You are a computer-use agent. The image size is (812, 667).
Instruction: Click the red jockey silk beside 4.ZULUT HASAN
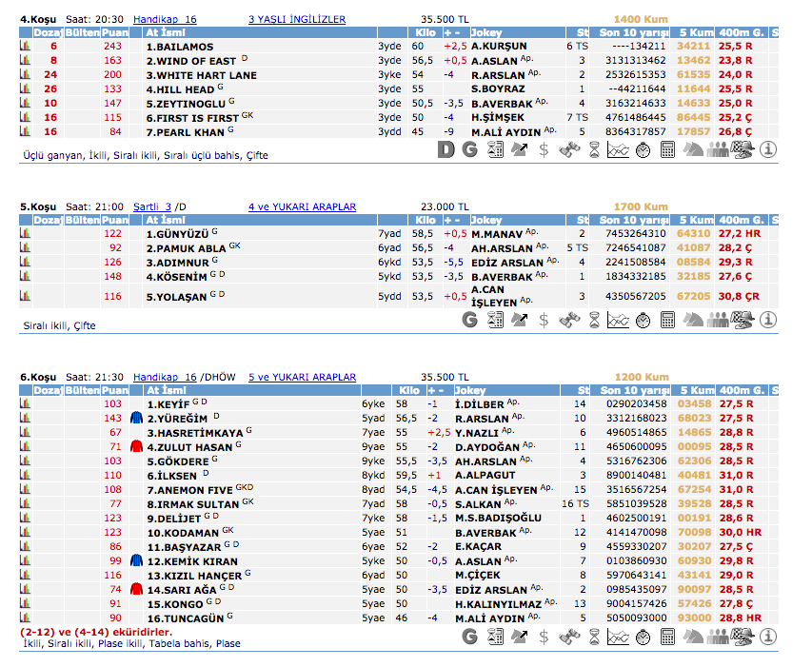coord(136,446)
